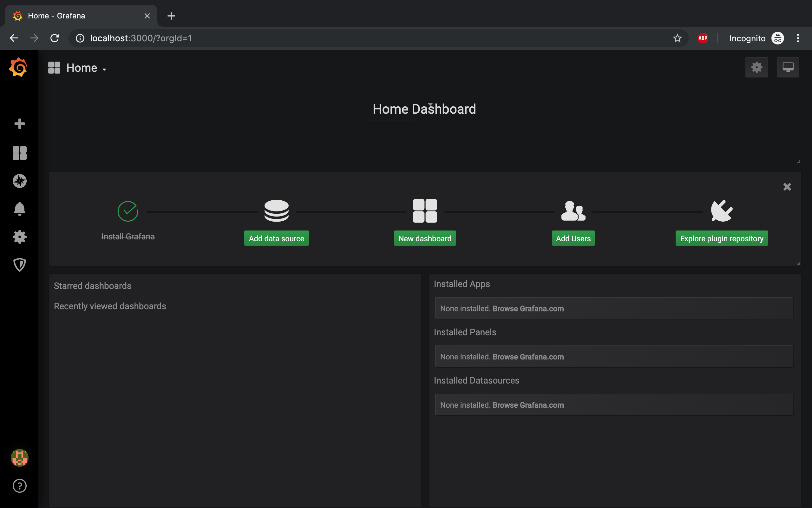The image size is (812, 508).
Task: Click Add data source button
Action: point(277,238)
